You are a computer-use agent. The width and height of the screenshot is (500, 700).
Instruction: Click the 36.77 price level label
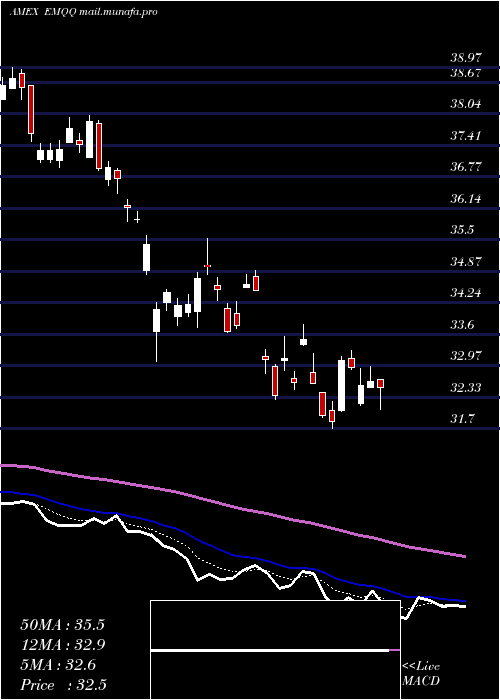(x=466, y=167)
